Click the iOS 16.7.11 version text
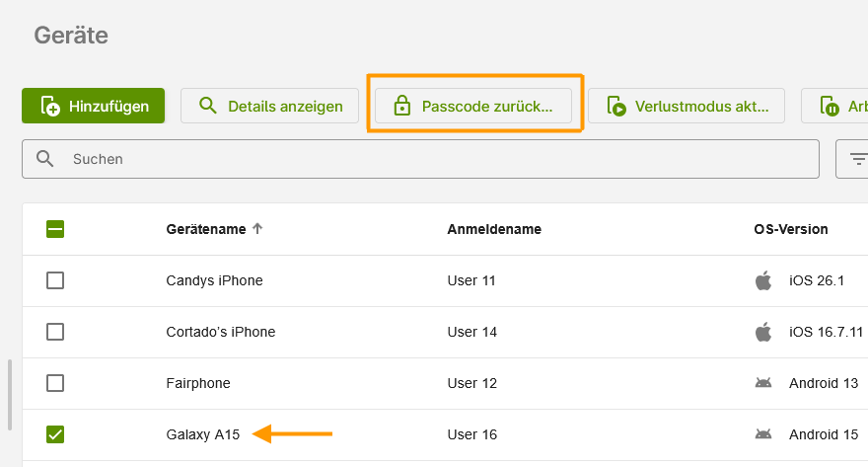Screen dimensions: 868x467 826,332
